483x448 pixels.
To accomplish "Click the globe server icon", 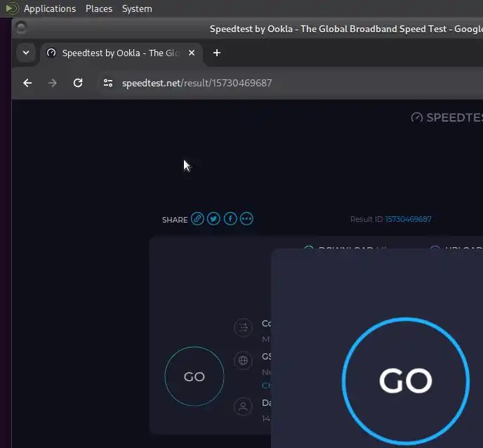I will point(243,360).
